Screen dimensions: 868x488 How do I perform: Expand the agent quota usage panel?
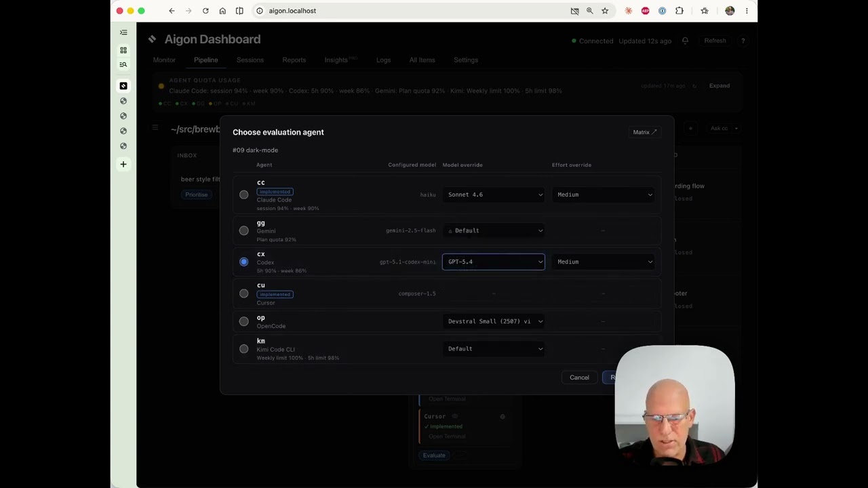[719, 86]
